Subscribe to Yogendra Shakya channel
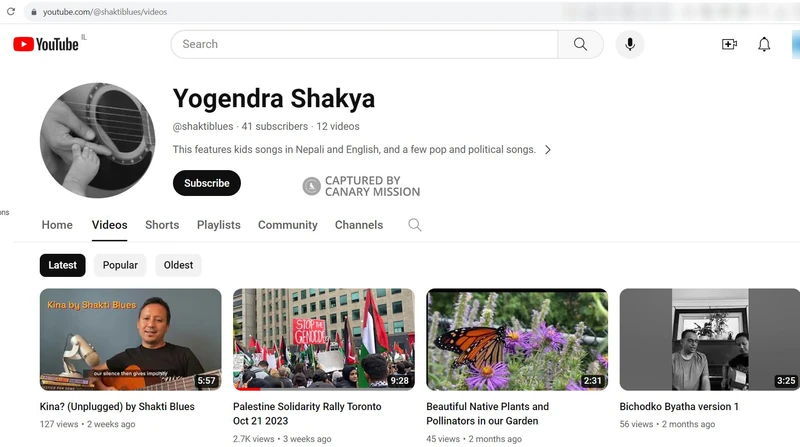This screenshot has height=447, width=800. (207, 183)
